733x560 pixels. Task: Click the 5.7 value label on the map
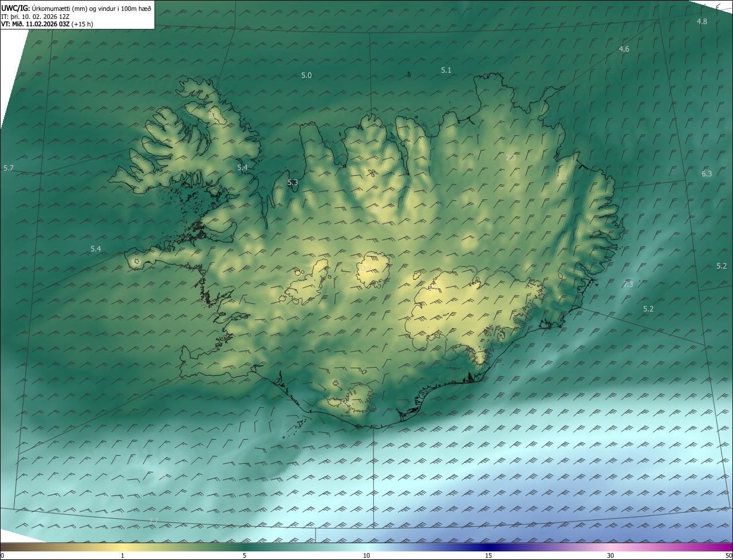pos(9,168)
